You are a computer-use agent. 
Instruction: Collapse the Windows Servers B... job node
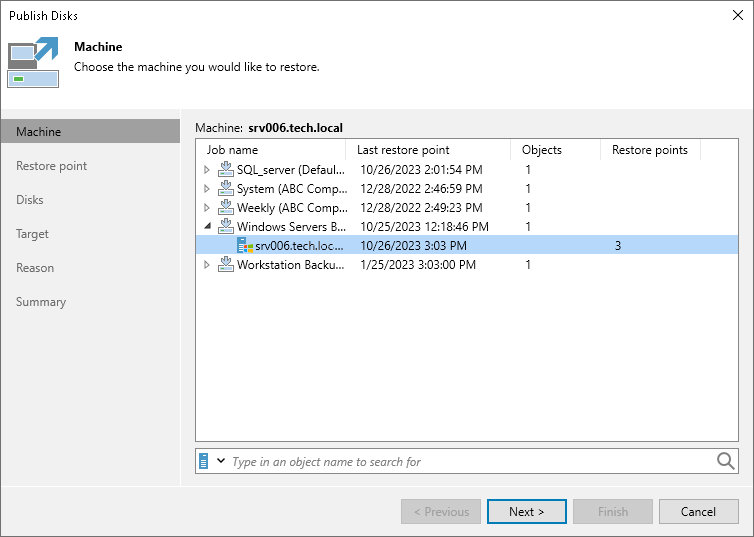click(x=207, y=226)
